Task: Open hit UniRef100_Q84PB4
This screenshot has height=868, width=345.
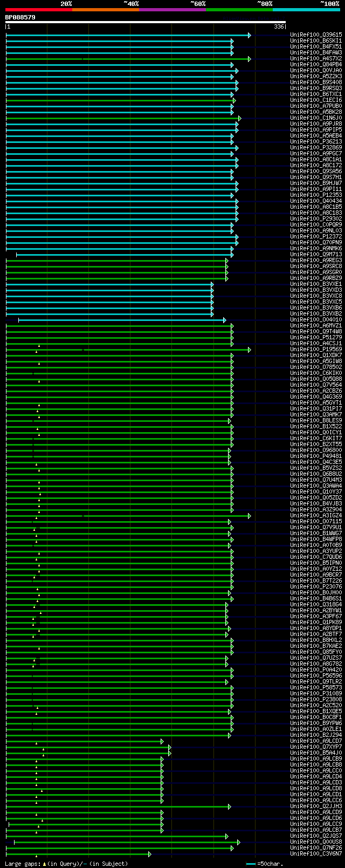Action: coord(316,64)
